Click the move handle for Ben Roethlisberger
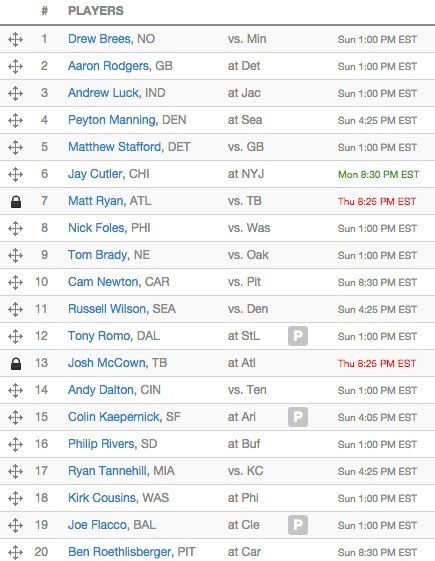 click(15, 552)
